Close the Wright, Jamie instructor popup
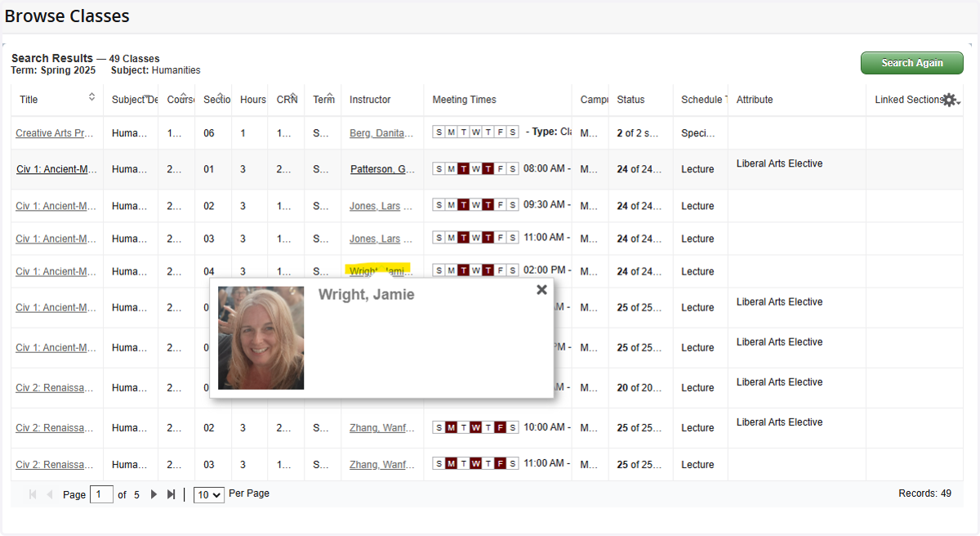This screenshot has height=536, width=980. tap(541, 289)
